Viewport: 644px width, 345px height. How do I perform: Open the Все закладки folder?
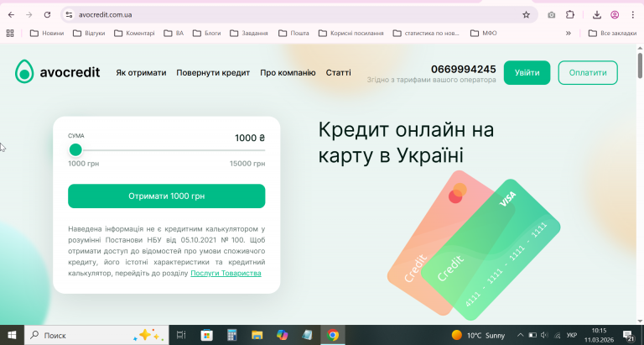612,34
